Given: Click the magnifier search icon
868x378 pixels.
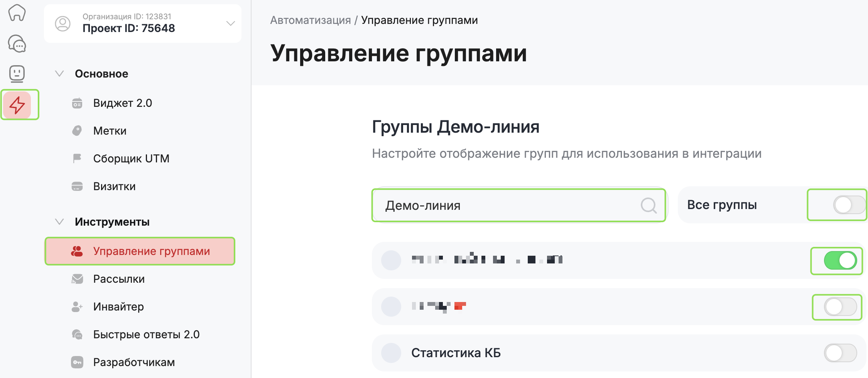Looking at the screenshot, I should [x=648, y=205].
